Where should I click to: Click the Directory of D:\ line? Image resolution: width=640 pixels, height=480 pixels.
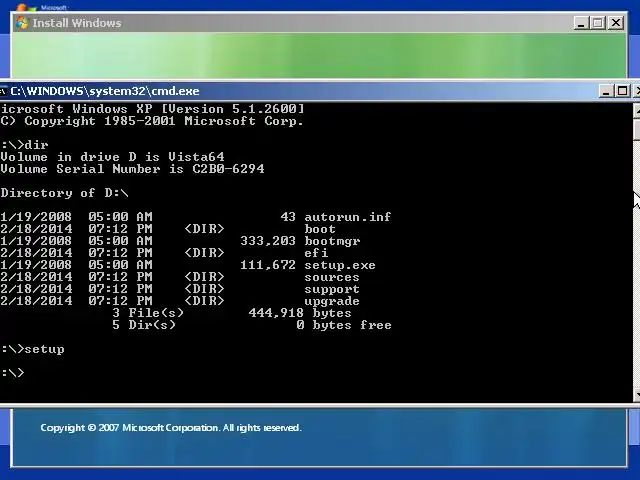point(64,193)
